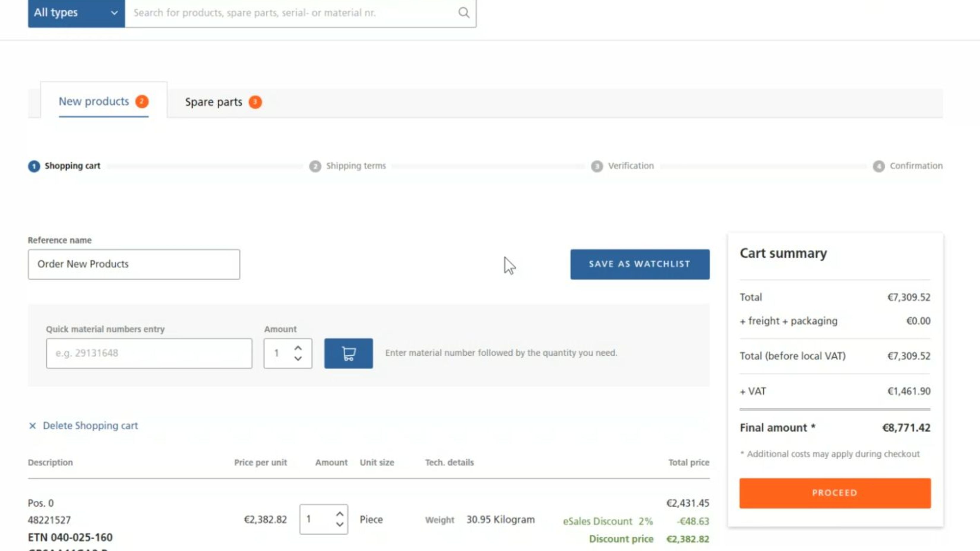Click the Shopping cart step circle icon
Screen dimensions: 980x551
tap(34, 166)
